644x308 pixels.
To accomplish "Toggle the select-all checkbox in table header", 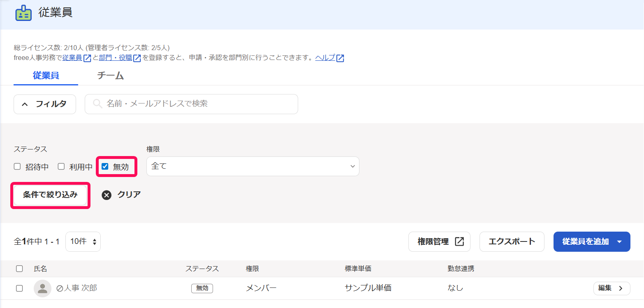I will 19,269.
